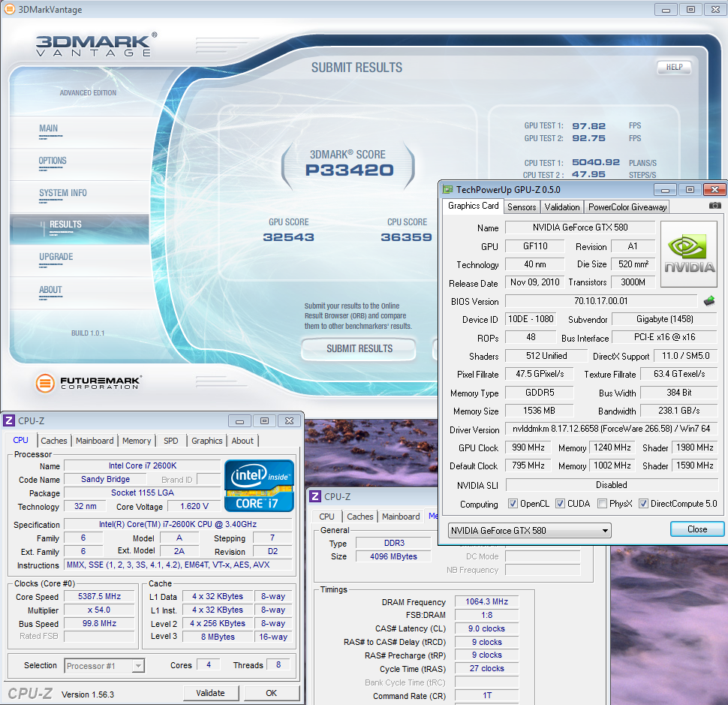The width and height of the screenshot is (728, 705).
Task: Click the BIOS Version field 70.10.17.00.01
Action: tap(600, 301)
